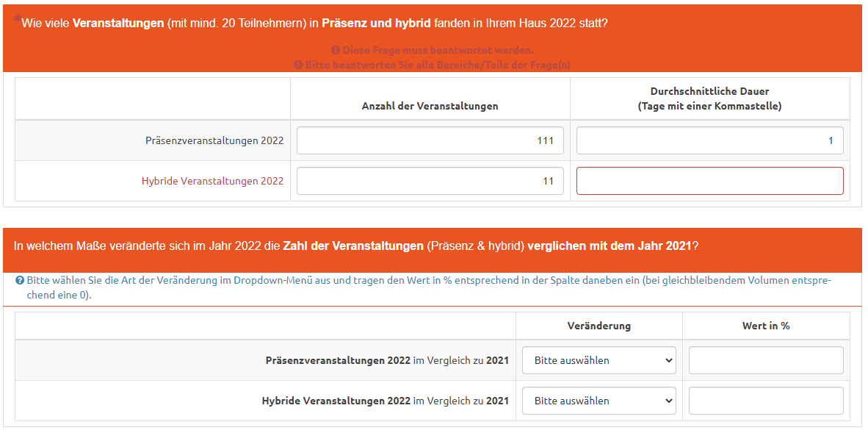The width and height of the screenshot is (868, 433).
Task: Select the Präsenzveranstaltungen average duration field
Action: tap(709, 140)
